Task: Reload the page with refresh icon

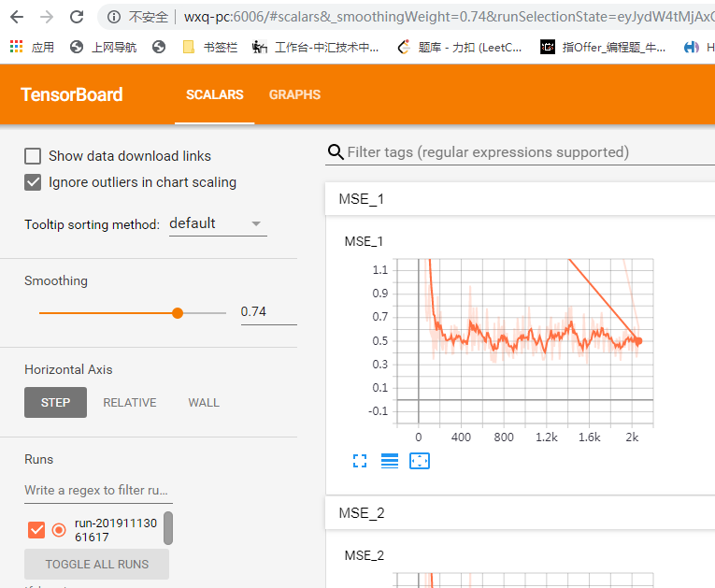Action: [x=77, y=18]
